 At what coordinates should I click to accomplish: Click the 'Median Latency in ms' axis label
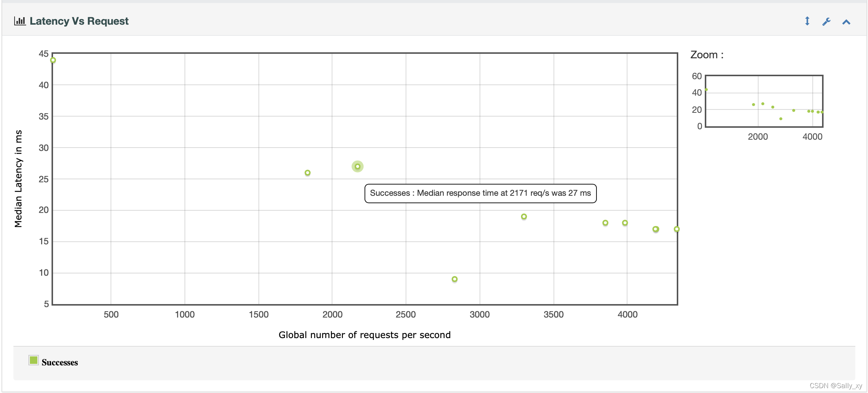click(18, 179)
